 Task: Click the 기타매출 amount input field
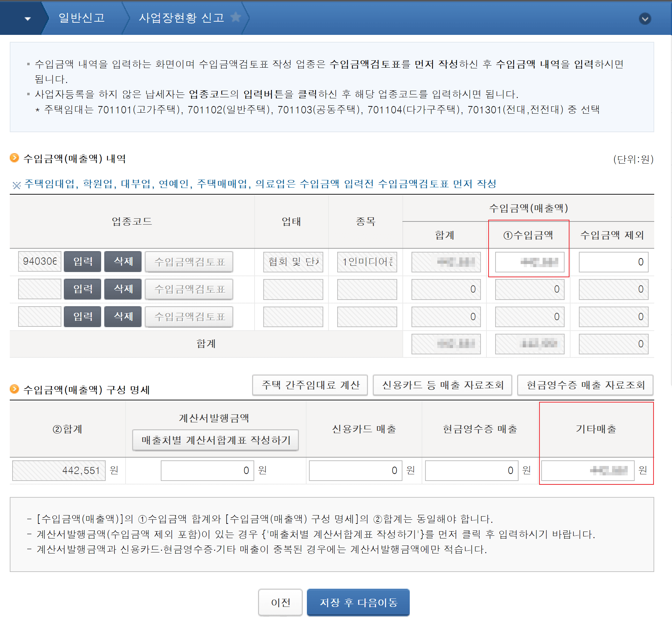pos(588,470)
